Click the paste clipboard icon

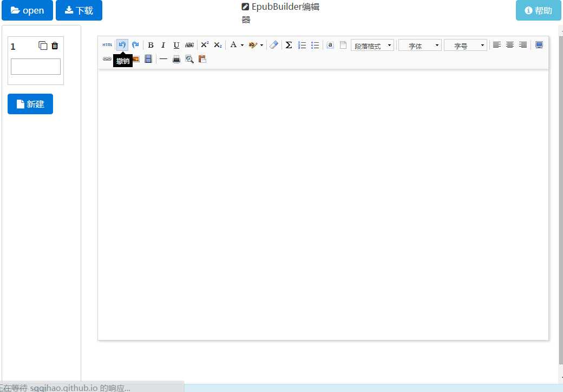click(x=202, y=59)
